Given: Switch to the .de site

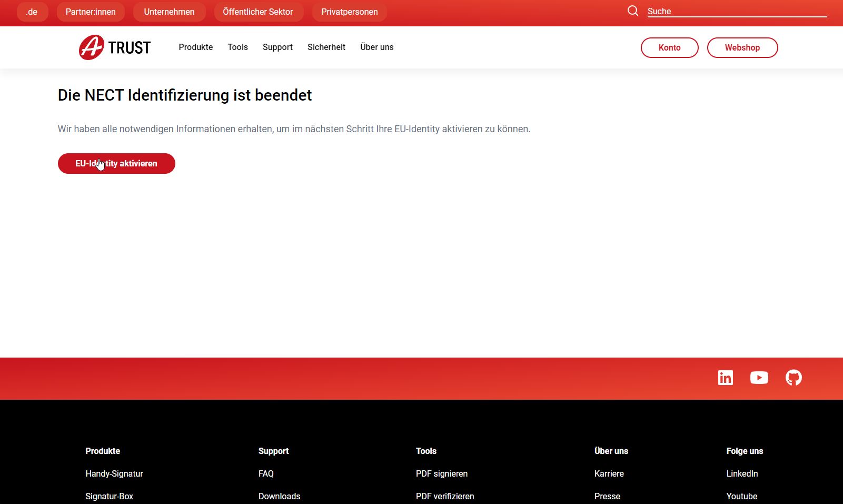Looking at the screenshot, I should (32, 12).
